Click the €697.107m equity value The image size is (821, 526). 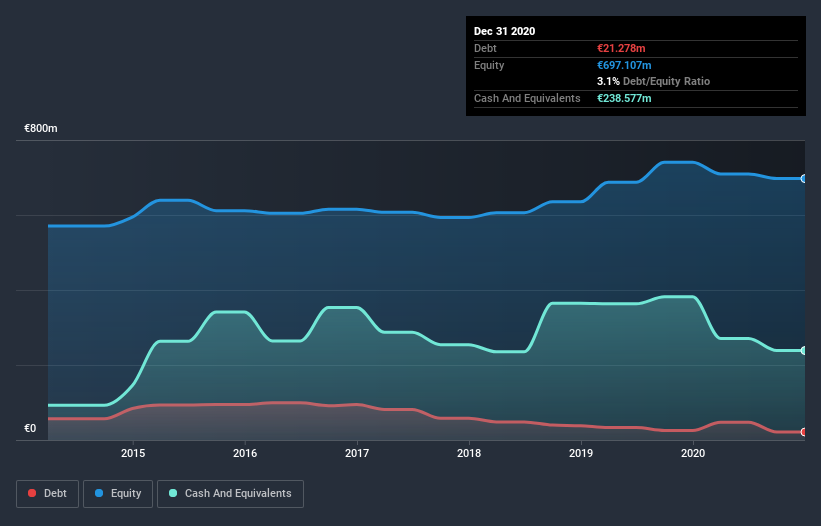click(624, 65)
